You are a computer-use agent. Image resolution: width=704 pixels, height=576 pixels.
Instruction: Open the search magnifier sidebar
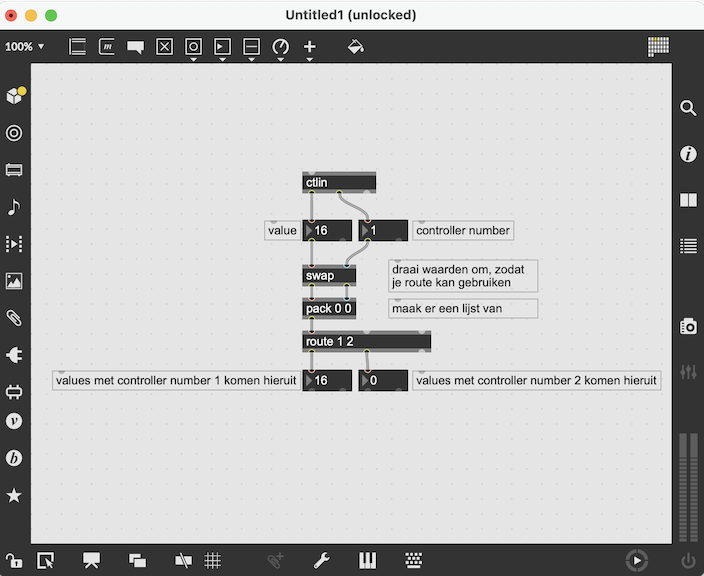click(x=688, y=108)
